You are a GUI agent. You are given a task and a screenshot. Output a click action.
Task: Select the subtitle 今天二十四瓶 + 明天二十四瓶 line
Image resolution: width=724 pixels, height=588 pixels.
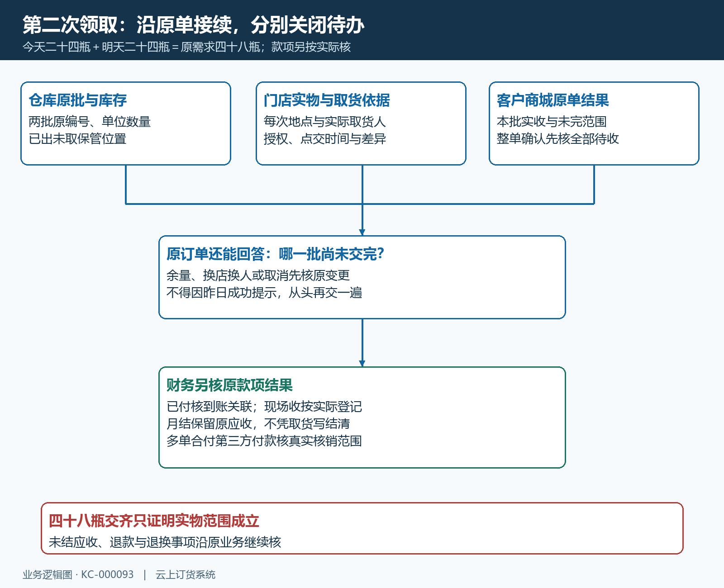coord(186,47)
